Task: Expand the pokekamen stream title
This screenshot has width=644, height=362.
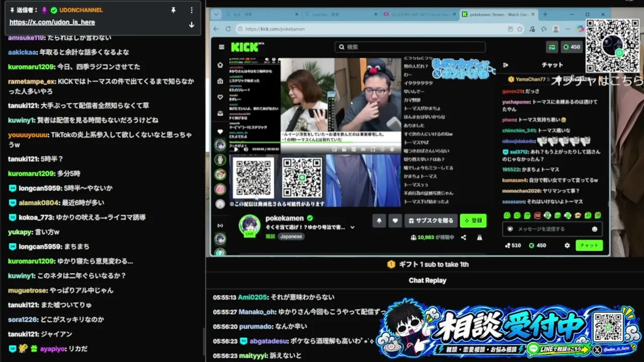Action: tap(352, 227)
